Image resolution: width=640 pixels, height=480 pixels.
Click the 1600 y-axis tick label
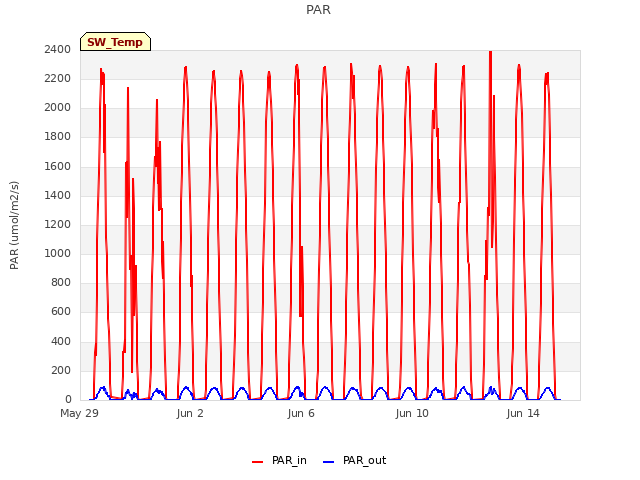click(x=58, y=167)
